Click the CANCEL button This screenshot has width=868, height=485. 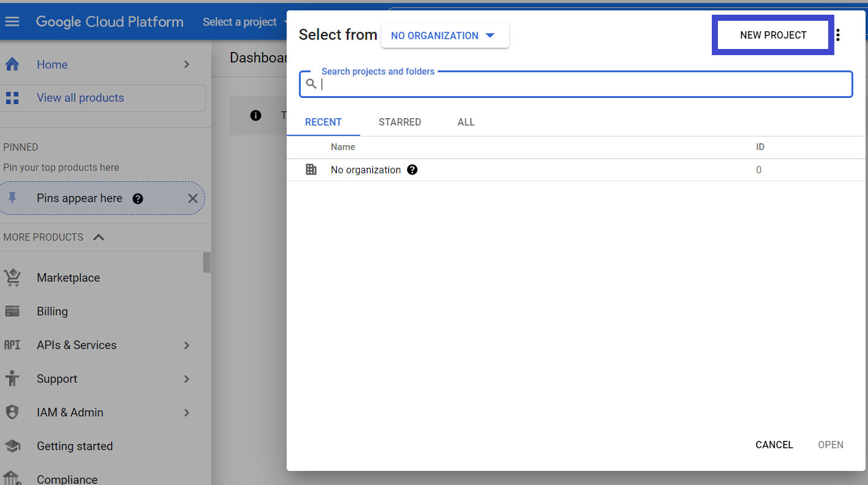[x=774, y=445]
